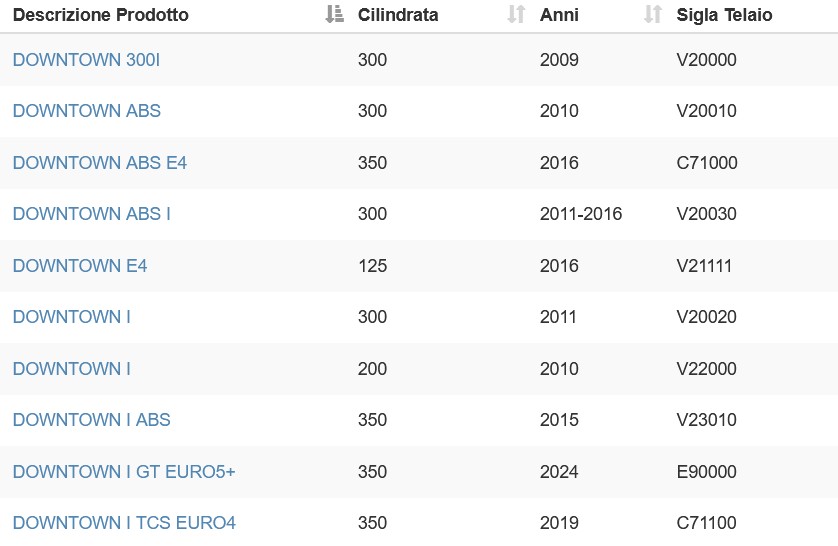838x546 pixels.
Task: Click the Cilindrata column sort arrows
Action: point(516,14)
